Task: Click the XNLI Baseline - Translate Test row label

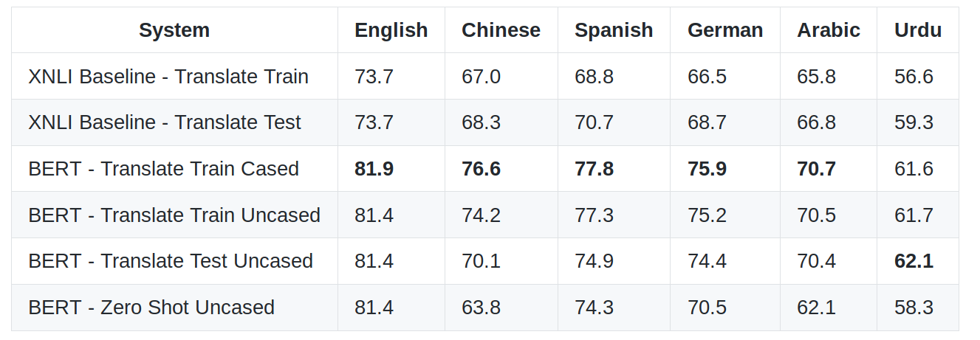Action: tap(165, 122)
